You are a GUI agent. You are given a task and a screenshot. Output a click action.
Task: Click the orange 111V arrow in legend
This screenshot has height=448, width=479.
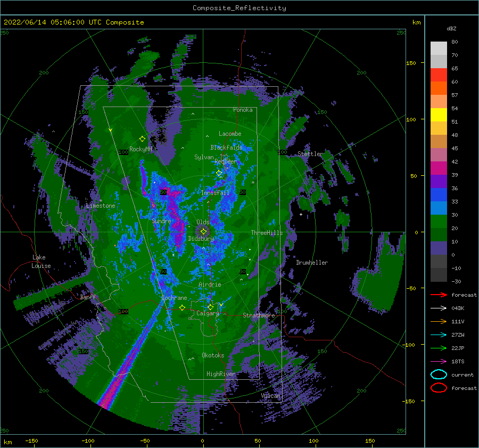(x=439, y=321)
